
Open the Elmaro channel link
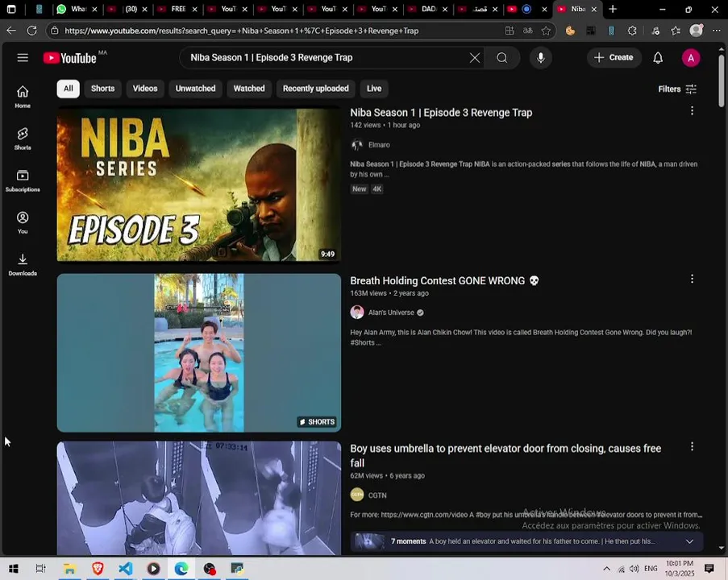pos(379,145)
